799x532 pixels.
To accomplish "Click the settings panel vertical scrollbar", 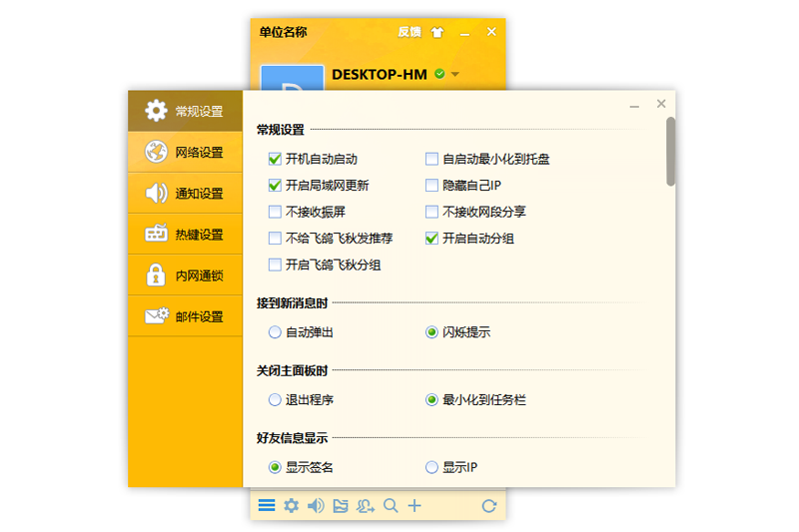I will coord(670,152).
